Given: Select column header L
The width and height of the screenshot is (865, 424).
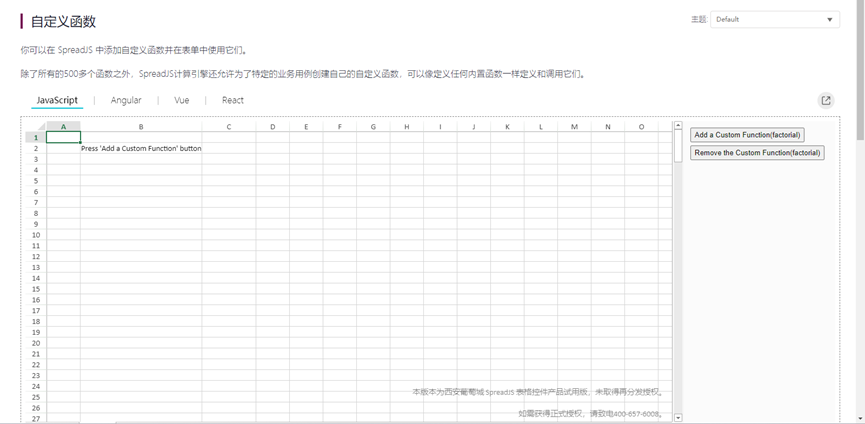Looking at the screenshot, I should (x=541, y=127).
